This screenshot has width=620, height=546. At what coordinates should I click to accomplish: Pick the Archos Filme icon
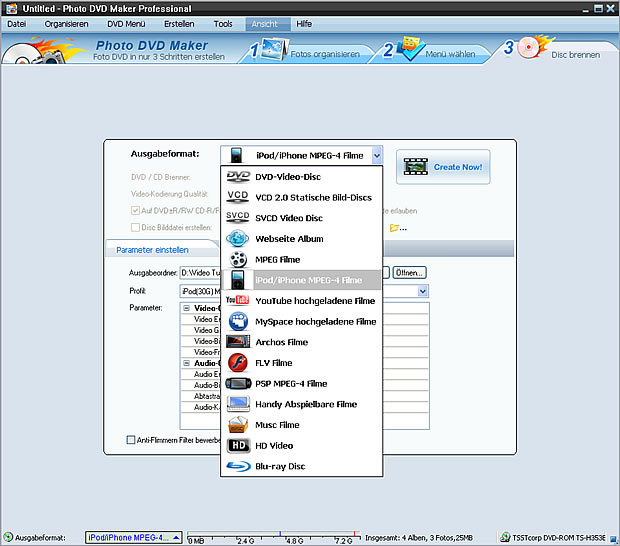238,342
